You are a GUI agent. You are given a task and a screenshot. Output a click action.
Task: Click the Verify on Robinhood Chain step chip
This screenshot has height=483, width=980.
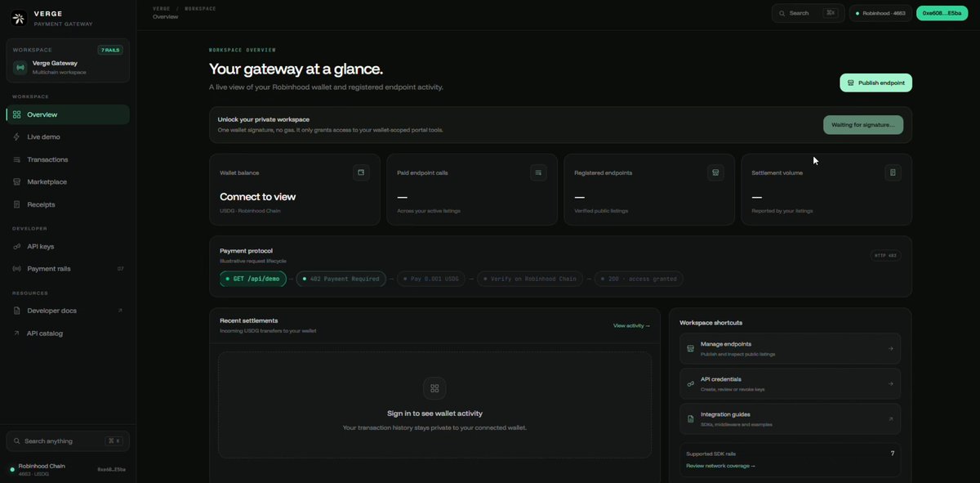coord(529,279)
